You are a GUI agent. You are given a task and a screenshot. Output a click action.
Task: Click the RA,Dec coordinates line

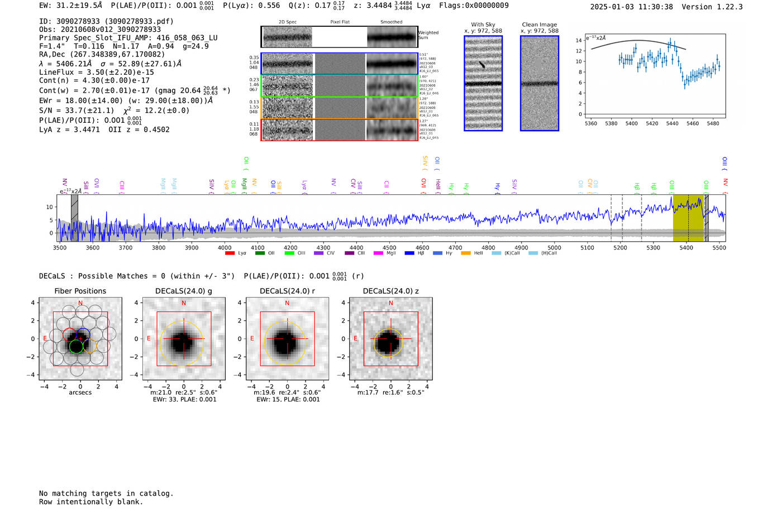102,55
